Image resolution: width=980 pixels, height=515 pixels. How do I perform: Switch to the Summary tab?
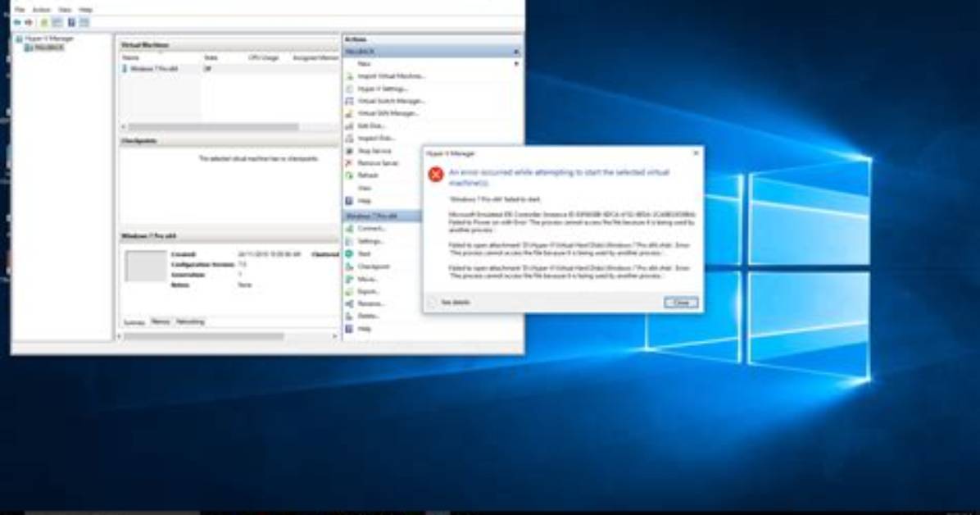(134, 322)
